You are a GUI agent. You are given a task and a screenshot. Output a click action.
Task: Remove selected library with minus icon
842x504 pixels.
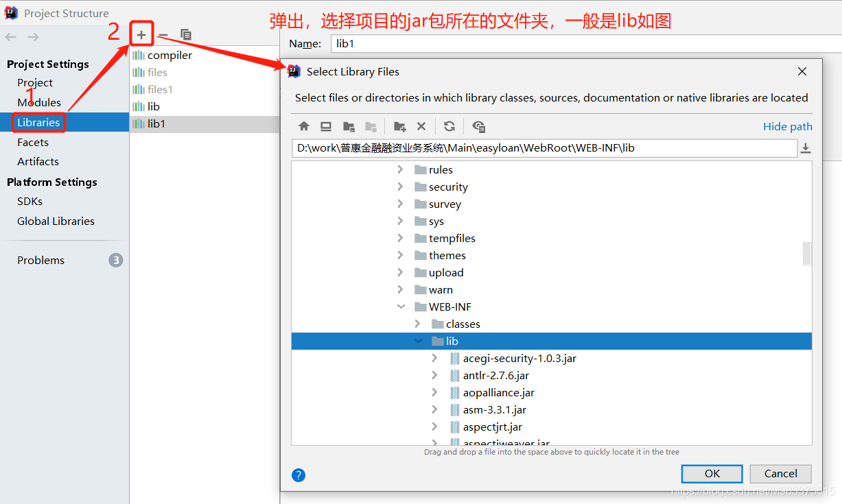tap(163, 34)
